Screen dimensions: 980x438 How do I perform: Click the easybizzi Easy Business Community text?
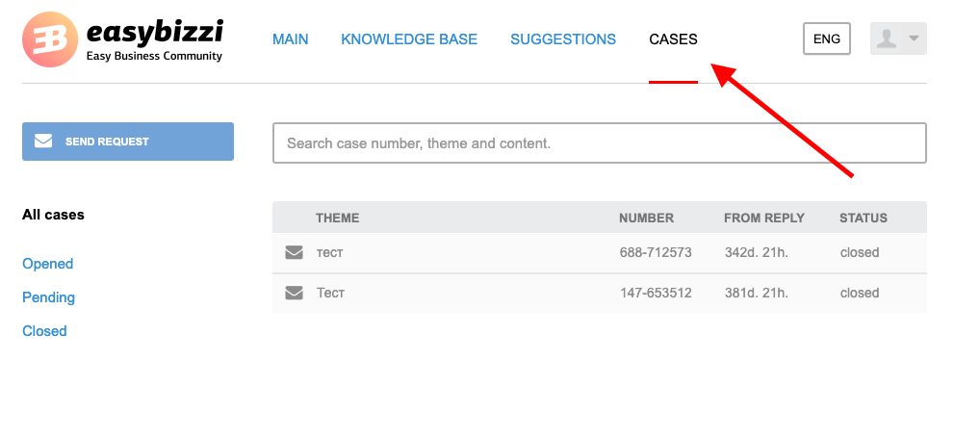[154, 40]
